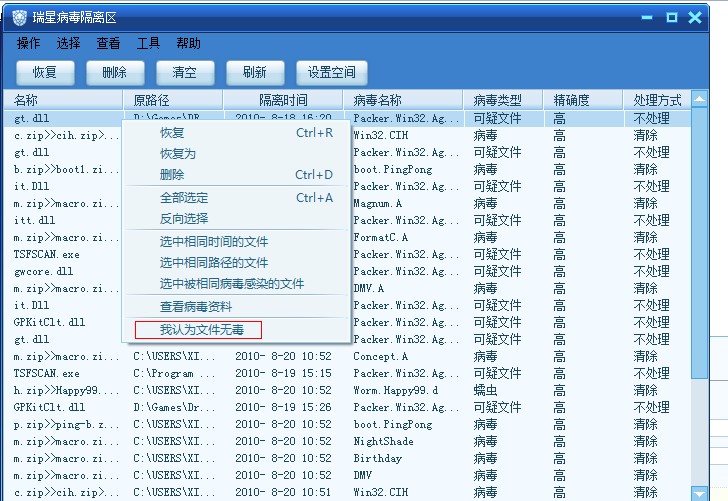Image resolution: width=728 pixels, height=501 pixels.
Task: Click scrollbar up arrow in list
Action: point(699,99)
